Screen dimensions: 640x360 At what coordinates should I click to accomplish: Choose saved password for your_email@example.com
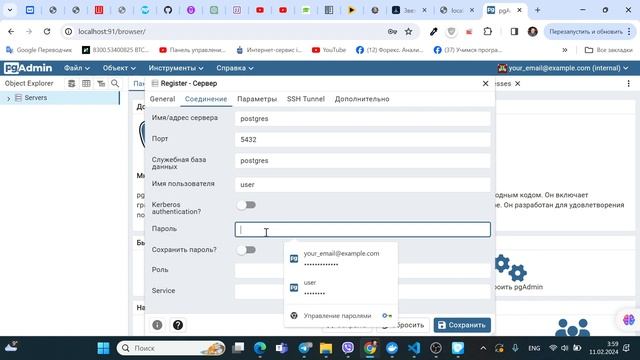point(341,259)
